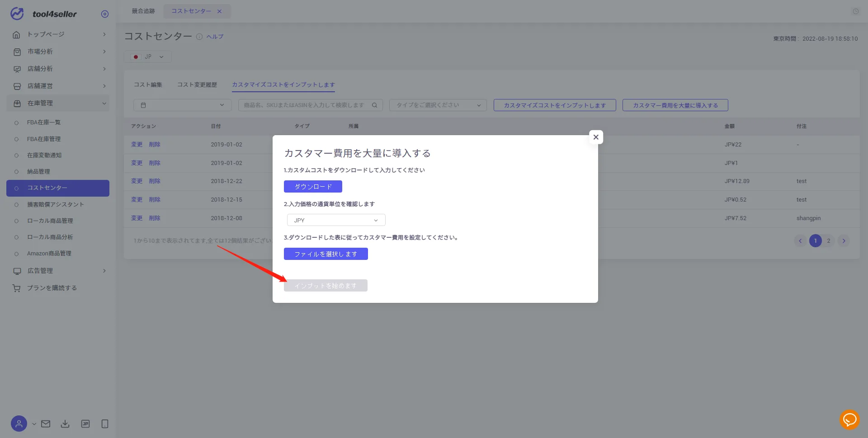Screen dimensions: 868x438
Task: Open the 店舗運営 sidebar menu
Action: click(58, 86)
